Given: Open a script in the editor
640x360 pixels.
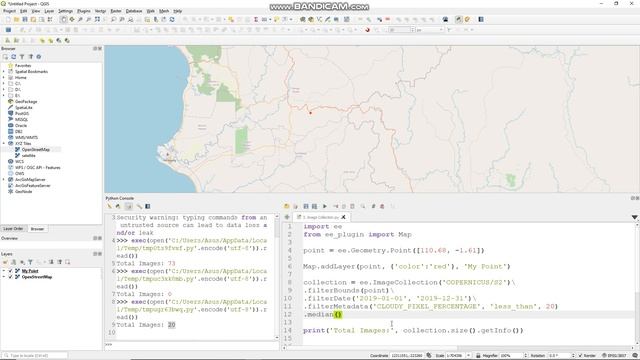Looking at the screenshot, I should pyautogui.click(x=287, y=207).
